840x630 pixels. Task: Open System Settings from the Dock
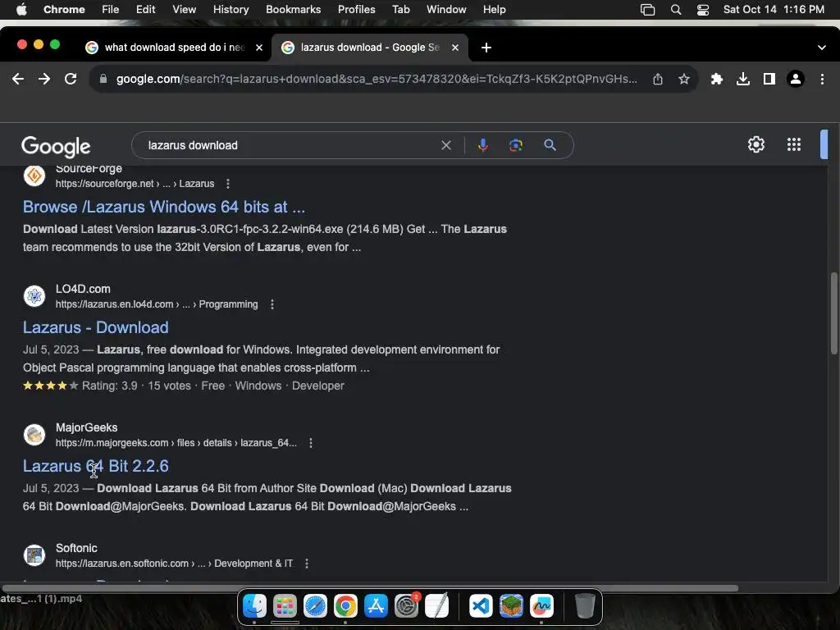tap(407, 606)
